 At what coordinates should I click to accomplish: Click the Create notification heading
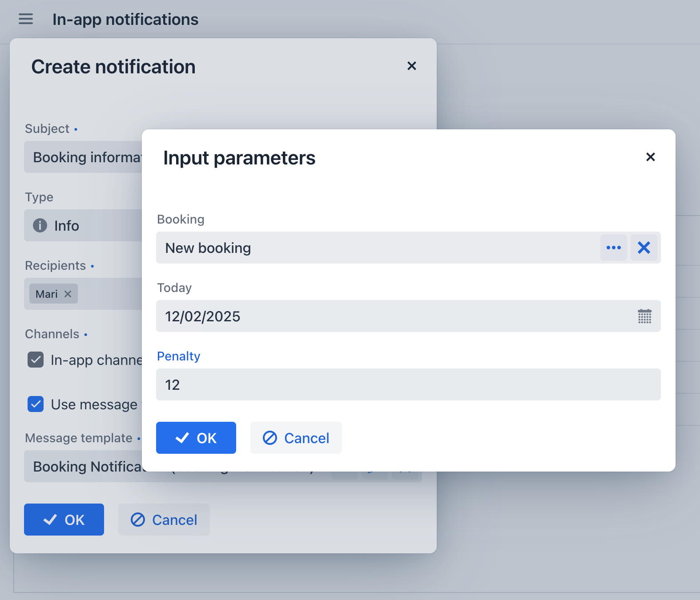(113, 67)
